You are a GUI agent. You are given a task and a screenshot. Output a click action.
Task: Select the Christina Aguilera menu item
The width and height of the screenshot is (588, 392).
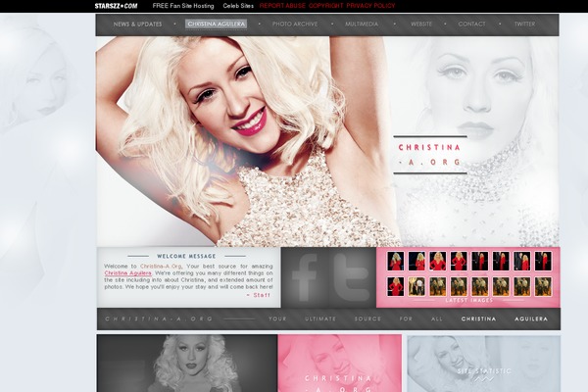point(216,24)
